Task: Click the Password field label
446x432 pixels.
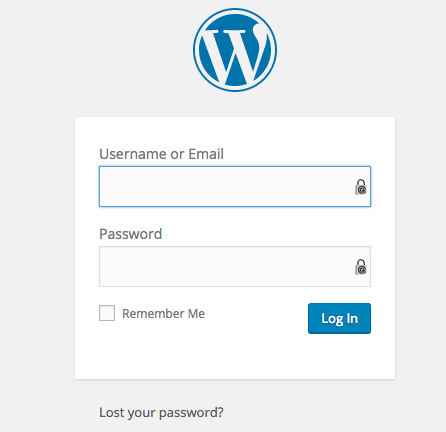Action: pos(131,234)
